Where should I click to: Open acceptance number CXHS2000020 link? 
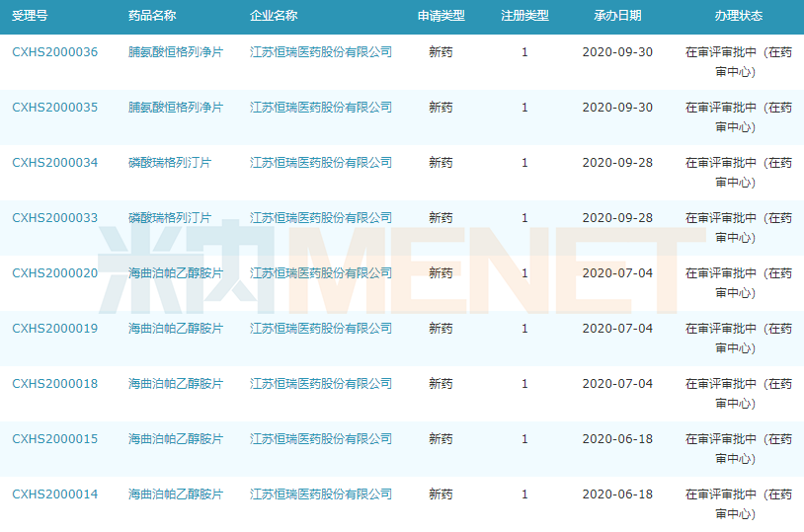tap(55, 273)
